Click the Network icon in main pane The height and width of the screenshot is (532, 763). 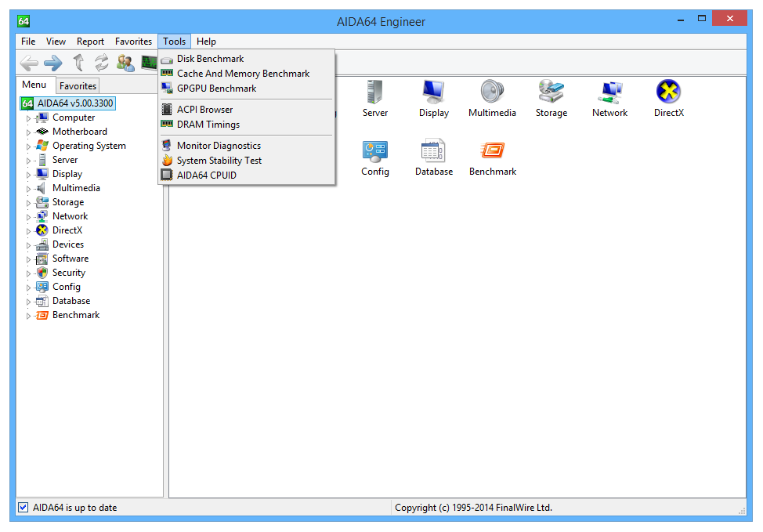tap(609, 92)
